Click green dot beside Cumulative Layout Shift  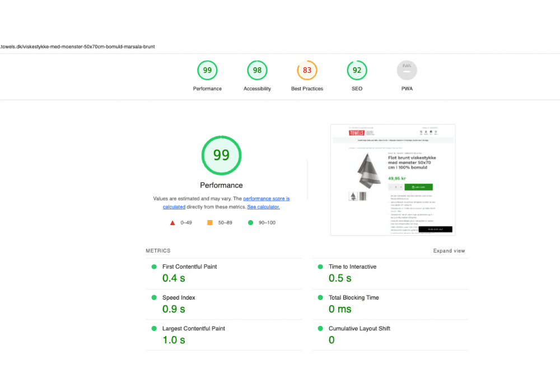[320, 328]
